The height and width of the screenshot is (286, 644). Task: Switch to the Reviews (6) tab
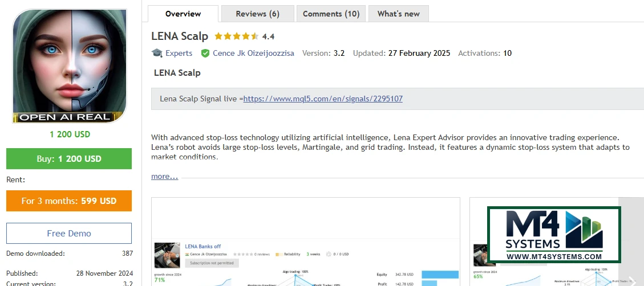pyautogui.click(x=257, y=14)
